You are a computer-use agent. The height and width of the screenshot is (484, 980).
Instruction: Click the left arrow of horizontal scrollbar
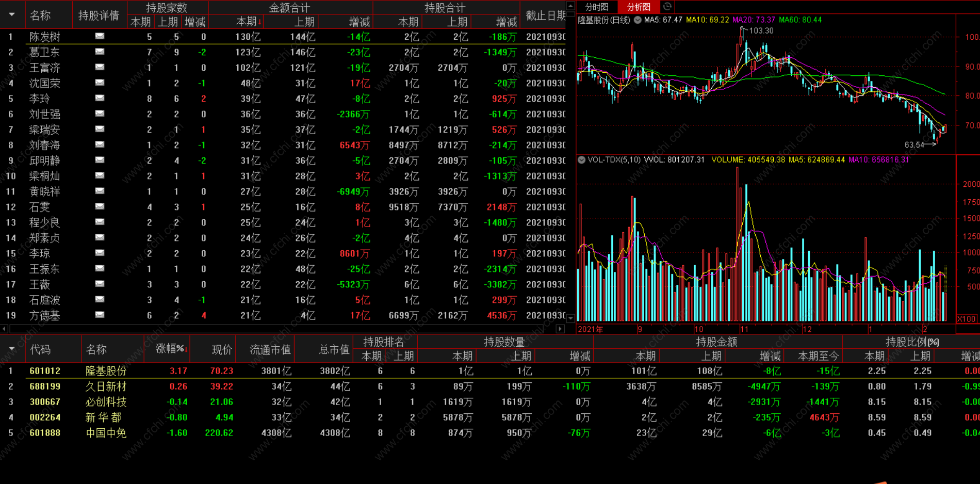pos(4,329)
